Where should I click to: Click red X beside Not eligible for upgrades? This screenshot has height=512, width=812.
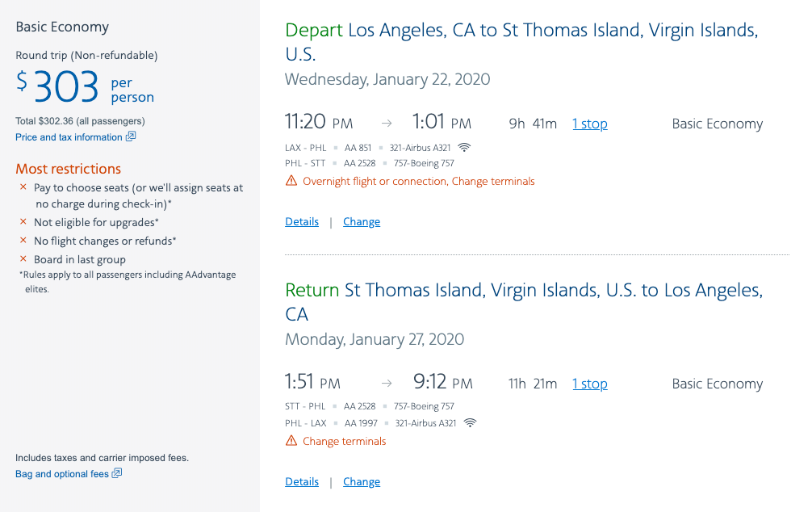(23, 222)
